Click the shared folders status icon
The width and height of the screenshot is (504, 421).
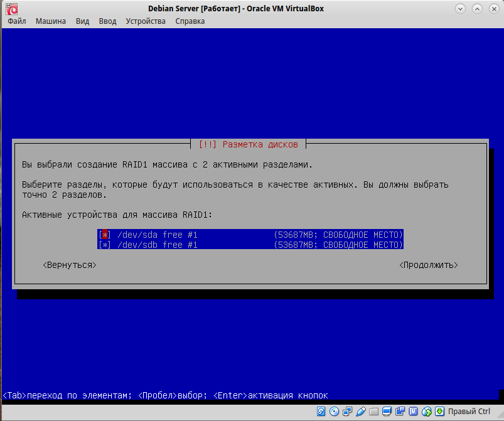click(373, 412)
